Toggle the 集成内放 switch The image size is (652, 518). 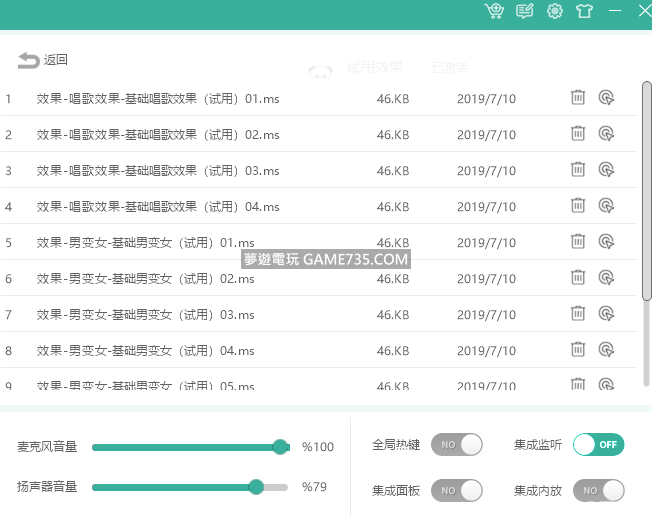[x=598, y=491]
